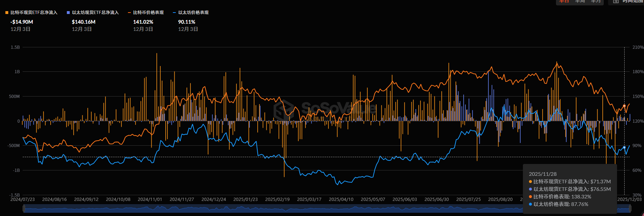Click the blue line marker for 以太坊价格表现
The width and height of the screenshot is (644, 216).
[174, 13]
